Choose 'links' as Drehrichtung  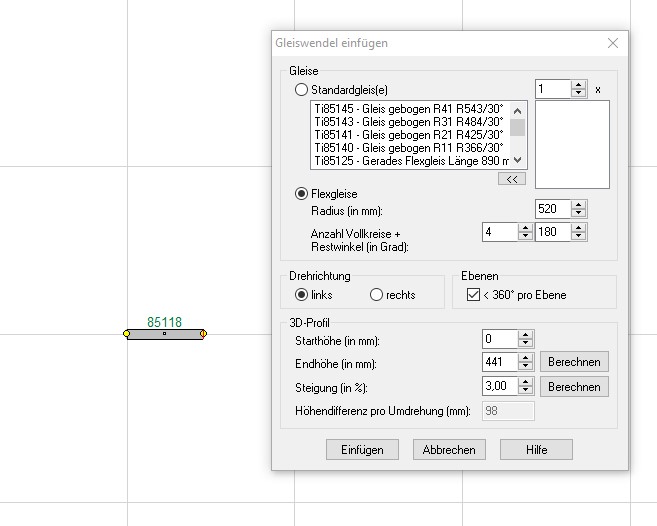302,295
